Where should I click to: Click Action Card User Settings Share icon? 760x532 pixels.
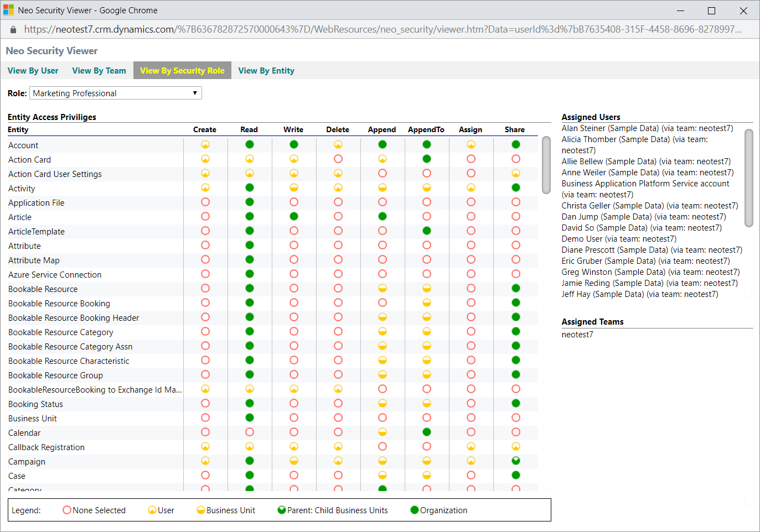516,173
